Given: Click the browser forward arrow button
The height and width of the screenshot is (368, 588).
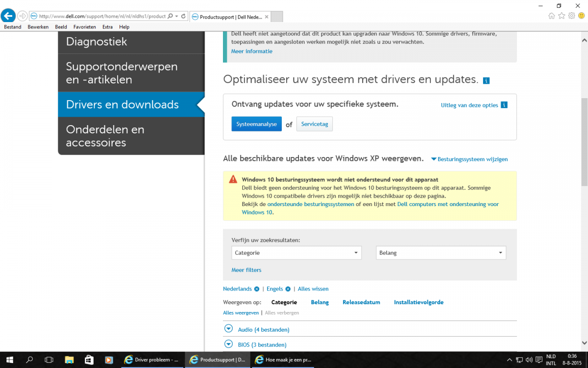Looking at the screenshot, I should tap(23, 16).
